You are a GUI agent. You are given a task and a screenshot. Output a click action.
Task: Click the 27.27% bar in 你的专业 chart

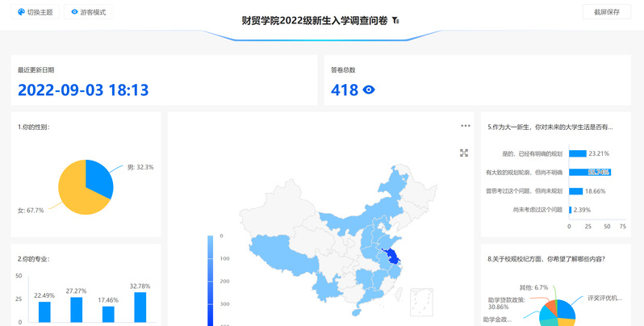pos(76,309)
